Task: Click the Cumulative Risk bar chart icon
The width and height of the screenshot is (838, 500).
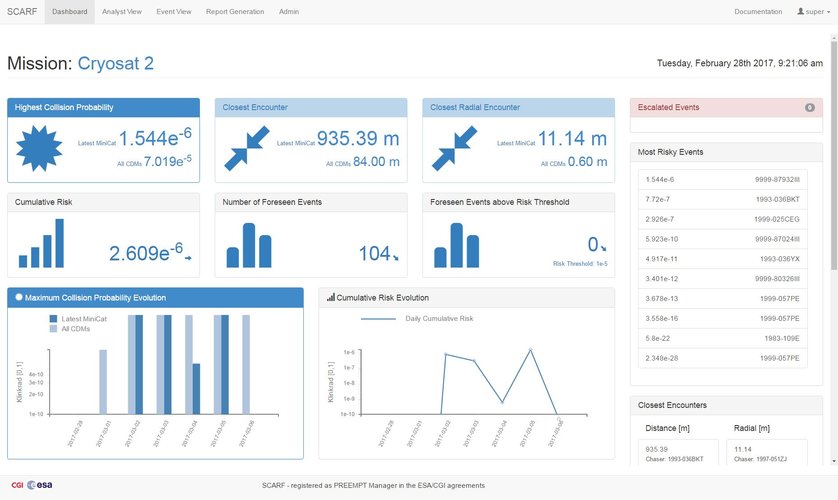Action: point(40,244)
